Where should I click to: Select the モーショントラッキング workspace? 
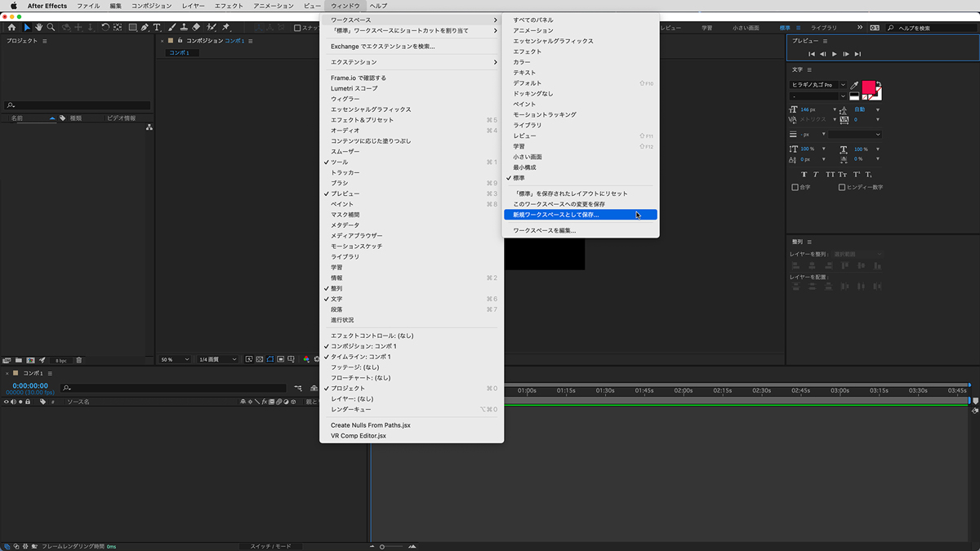[x=545, y=114]
